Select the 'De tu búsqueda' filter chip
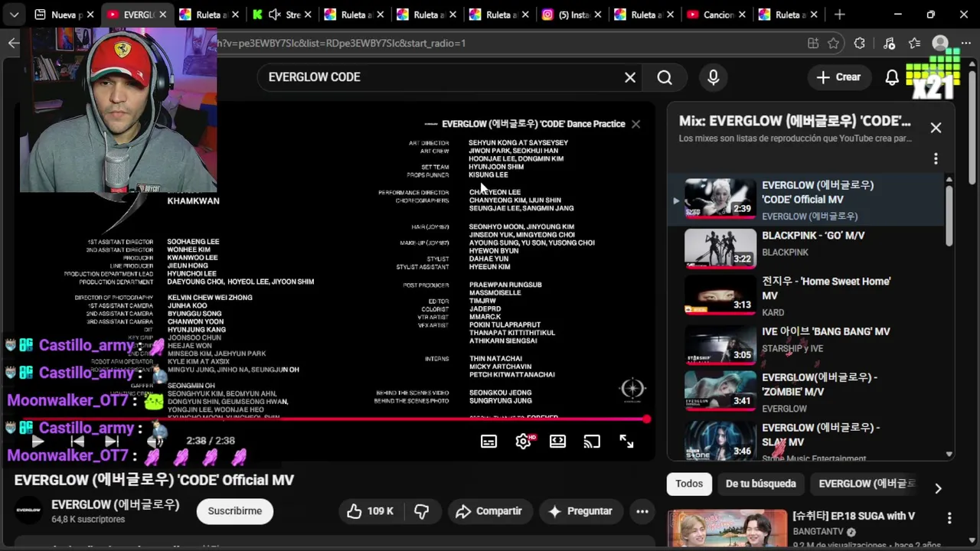This screenshot has height=551, width=980. point(761,484)
